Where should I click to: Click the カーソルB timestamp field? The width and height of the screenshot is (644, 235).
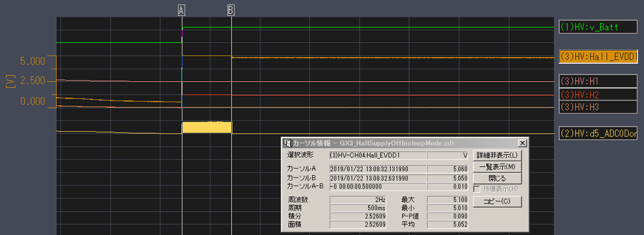(378, 178)
